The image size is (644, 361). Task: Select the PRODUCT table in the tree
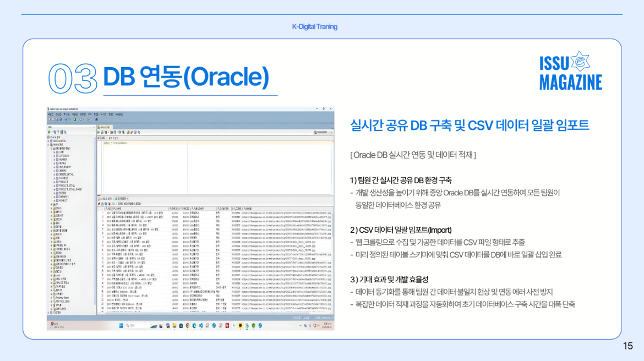[x=63, y=182]
